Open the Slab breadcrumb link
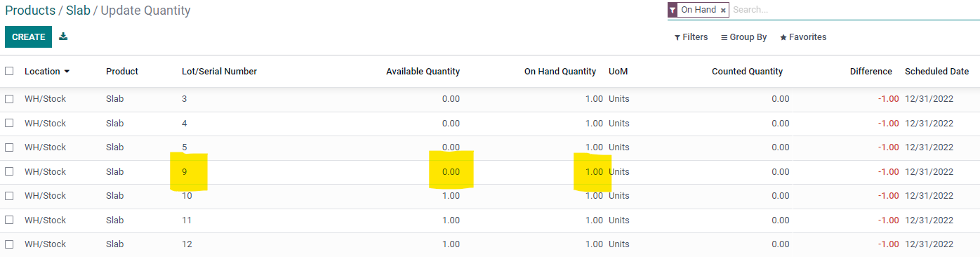Screen dimensions: 980x257 coord(78,11)
